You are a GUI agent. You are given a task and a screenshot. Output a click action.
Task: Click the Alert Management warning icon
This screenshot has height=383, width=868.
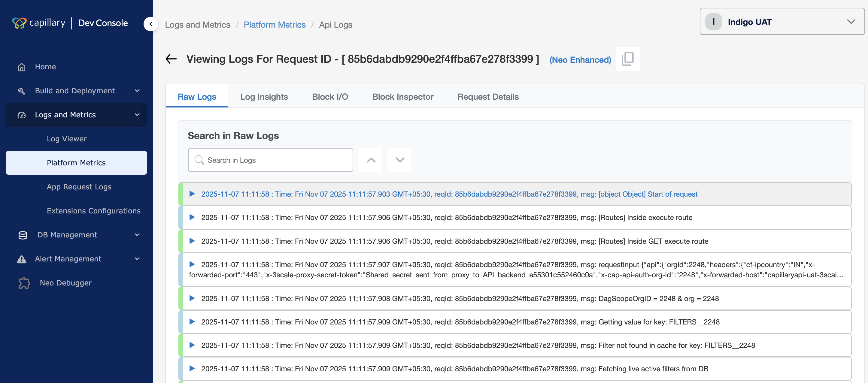click(x=22, y=259)
